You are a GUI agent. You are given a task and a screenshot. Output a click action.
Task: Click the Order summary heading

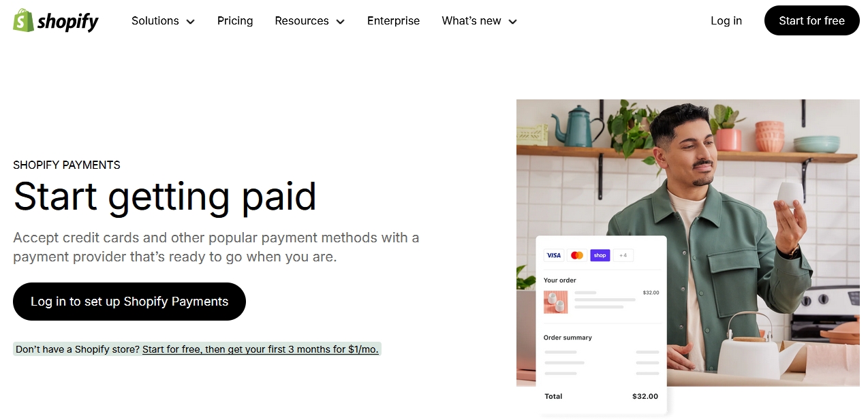click(568, 338)
